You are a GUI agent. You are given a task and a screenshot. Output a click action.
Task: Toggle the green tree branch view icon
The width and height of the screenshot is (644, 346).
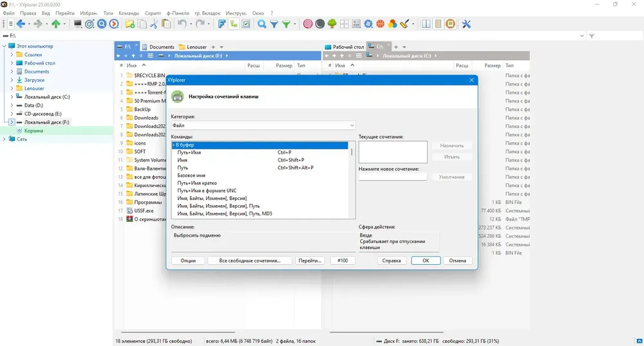pyautogui.click(x=234, y=24)
